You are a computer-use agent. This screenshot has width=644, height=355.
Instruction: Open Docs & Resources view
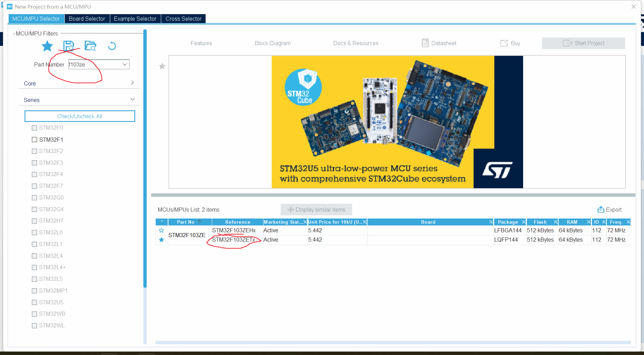click(356, 43)
